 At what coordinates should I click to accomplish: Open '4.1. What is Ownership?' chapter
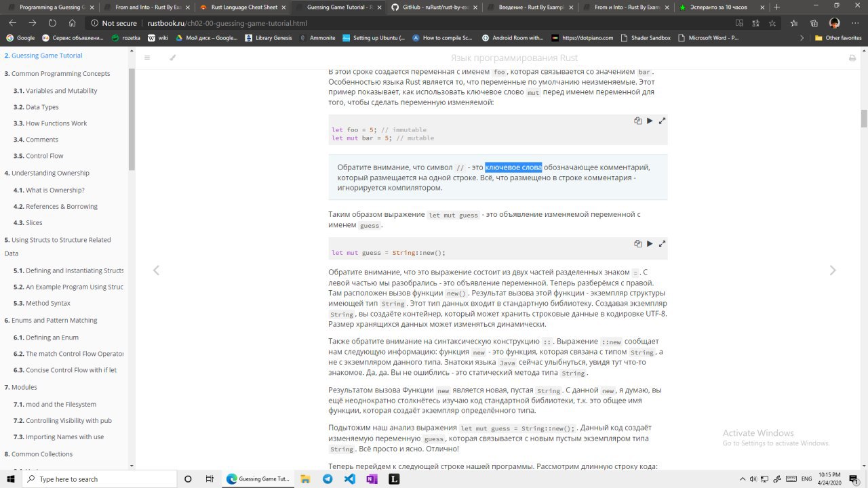[49, 190]
